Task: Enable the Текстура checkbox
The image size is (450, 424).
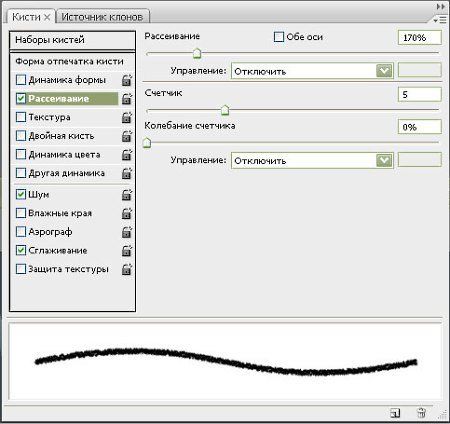Action: 21,117
